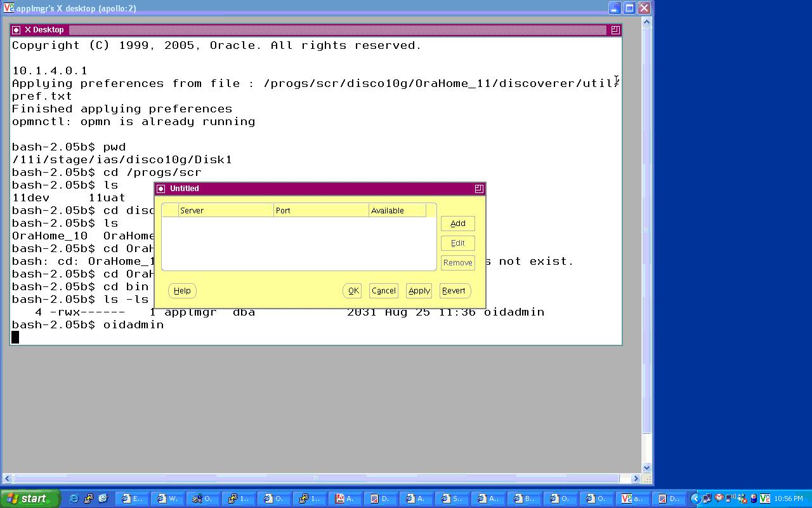This screenshot has width=812, height=508.
Task: Click the Remove button in dialog
Action: point(458,263)
